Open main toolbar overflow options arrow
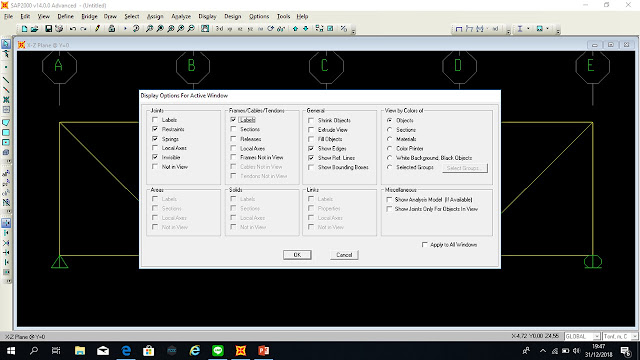This screenshot has height=360, width=640. coord(354,30)
